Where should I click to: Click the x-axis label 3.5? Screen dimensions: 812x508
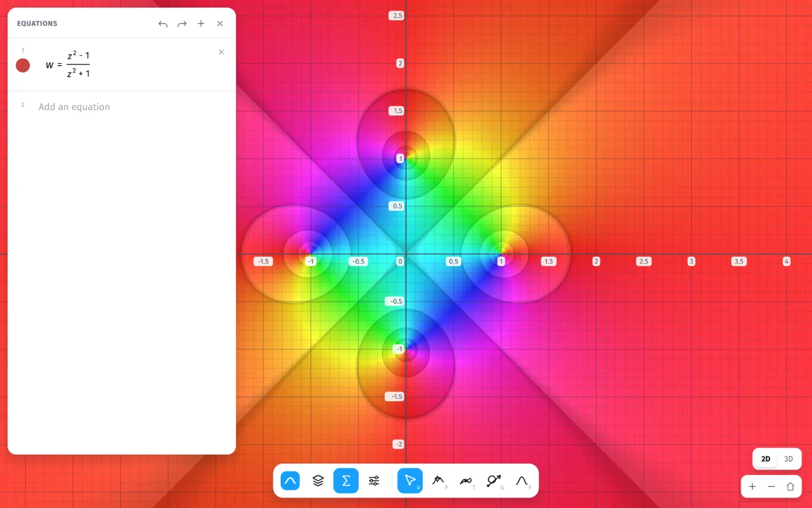click(x=739, y=261)
